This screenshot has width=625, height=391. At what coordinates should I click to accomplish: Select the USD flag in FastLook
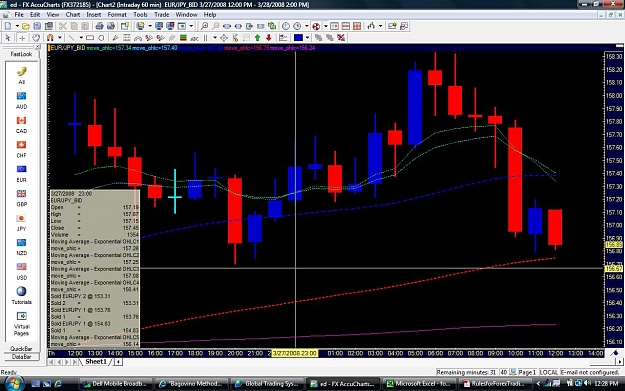[x=22, y=271]
